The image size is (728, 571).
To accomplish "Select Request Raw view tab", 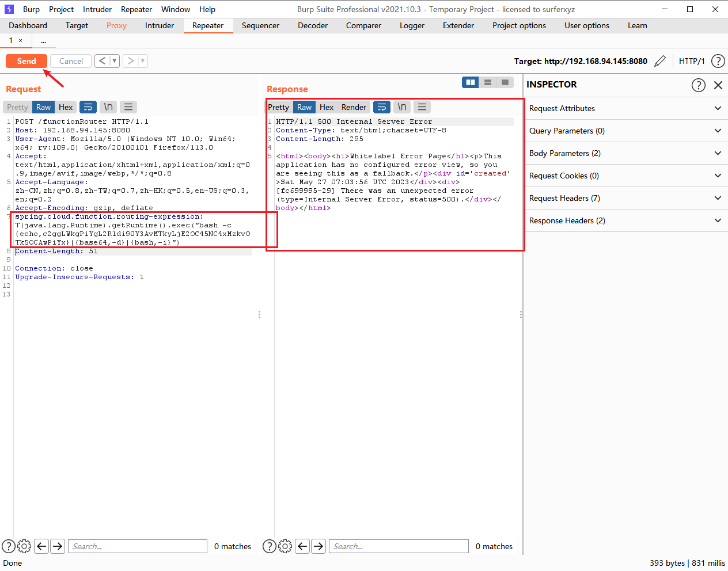I will [x=44, y=107].
